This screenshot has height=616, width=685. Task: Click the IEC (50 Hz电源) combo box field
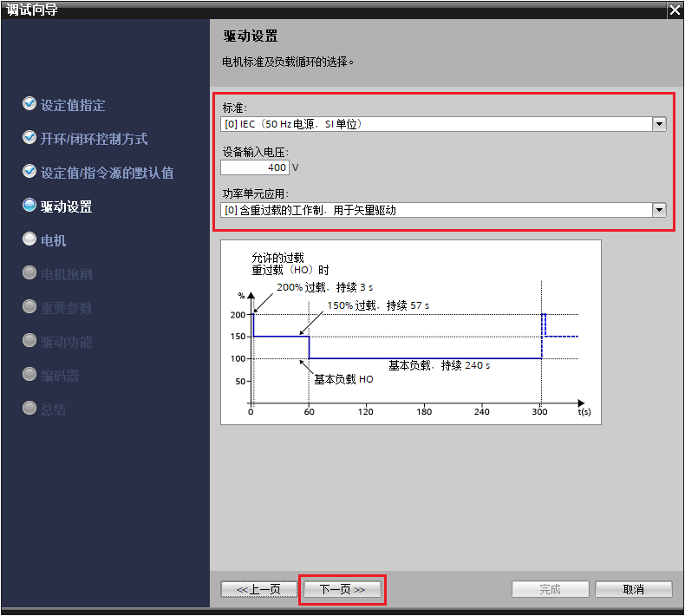[435, 124]
